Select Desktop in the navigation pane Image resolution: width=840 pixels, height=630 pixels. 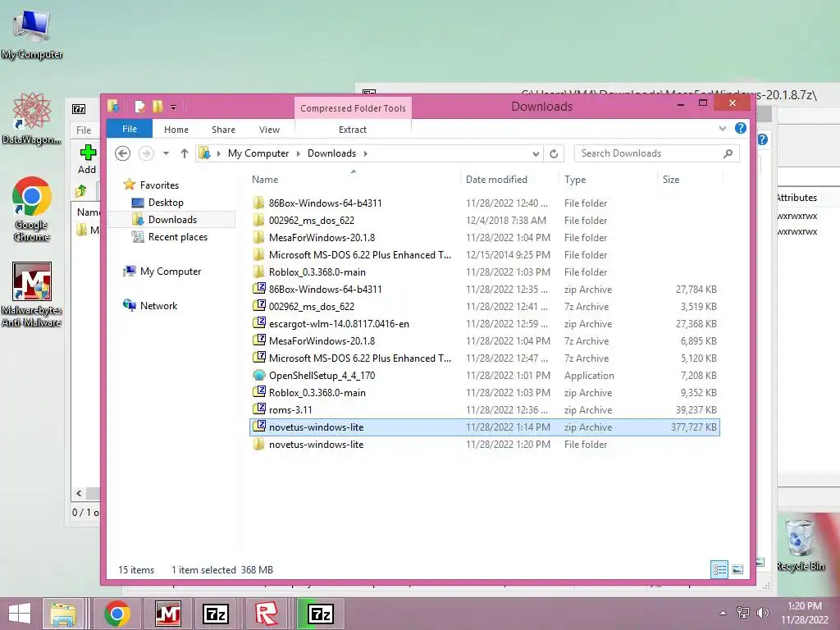[x=158, y=203]
